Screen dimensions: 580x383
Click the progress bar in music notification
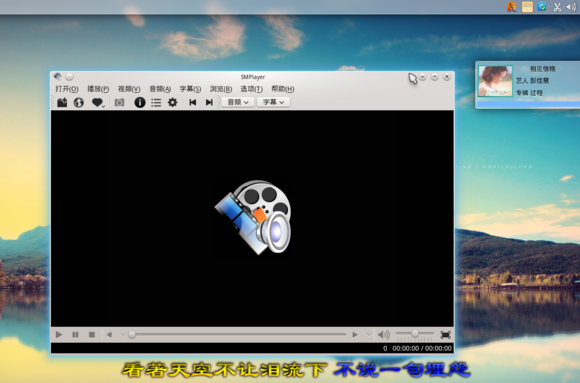[528, 104]
